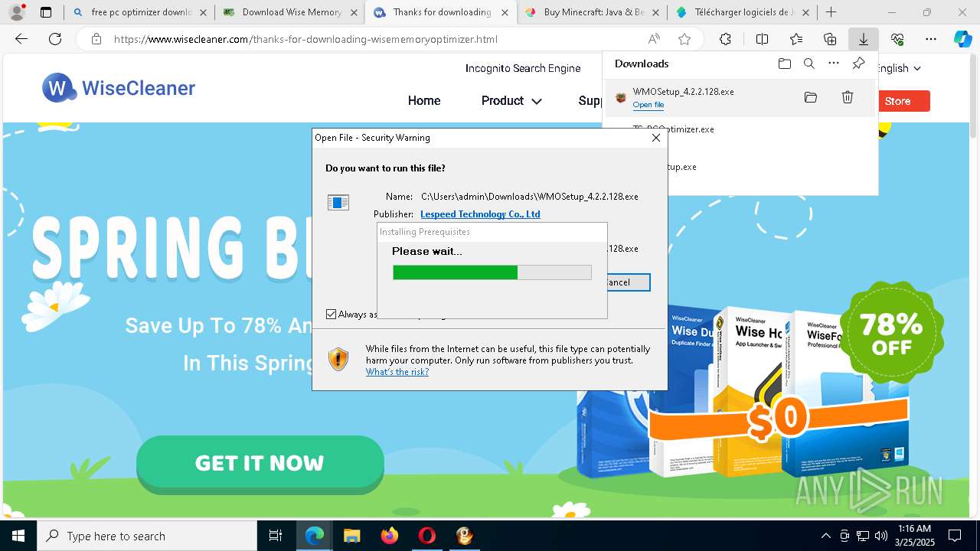Open Edge Settings and more menu

(x=931, y=40)
